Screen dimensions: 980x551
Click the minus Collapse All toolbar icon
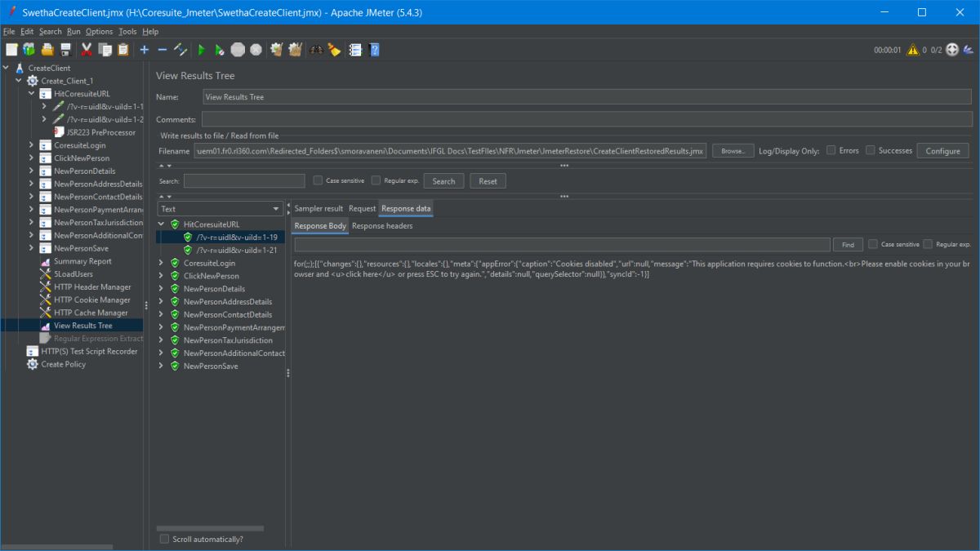[162, 50]
